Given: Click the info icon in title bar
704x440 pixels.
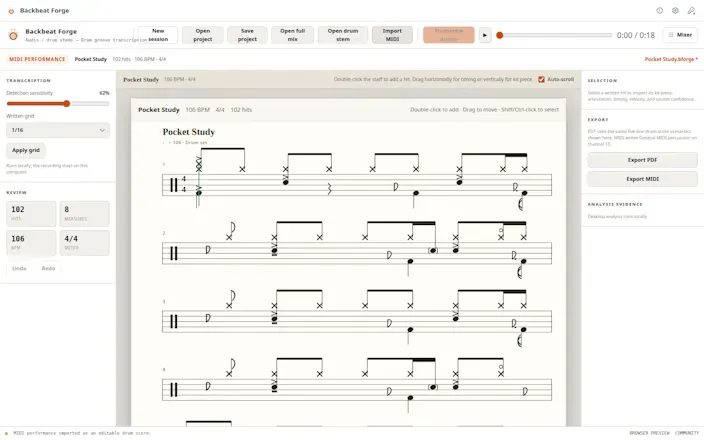Looking at the screenshot, I should pos(660,10).
